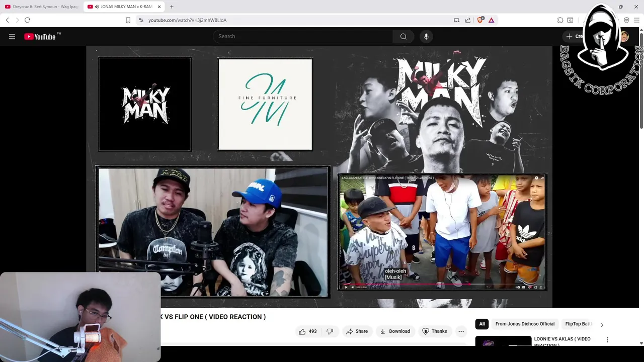This screenshot has height=362, width=644.
Task: Open the LOONIE VS AKLAS video thumbnail
Action: click(x=503, y=341)
